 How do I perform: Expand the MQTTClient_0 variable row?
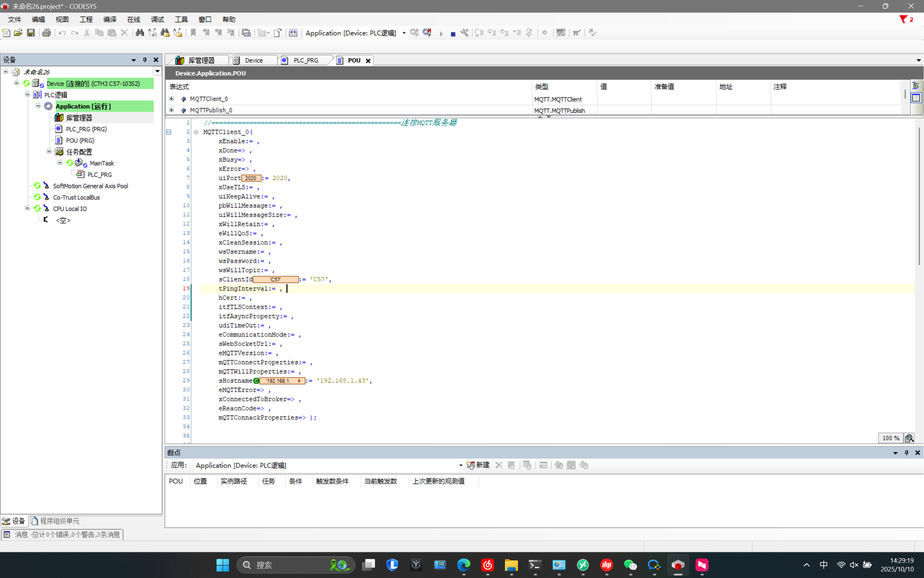pyautogui.click(x=171, y=99)
